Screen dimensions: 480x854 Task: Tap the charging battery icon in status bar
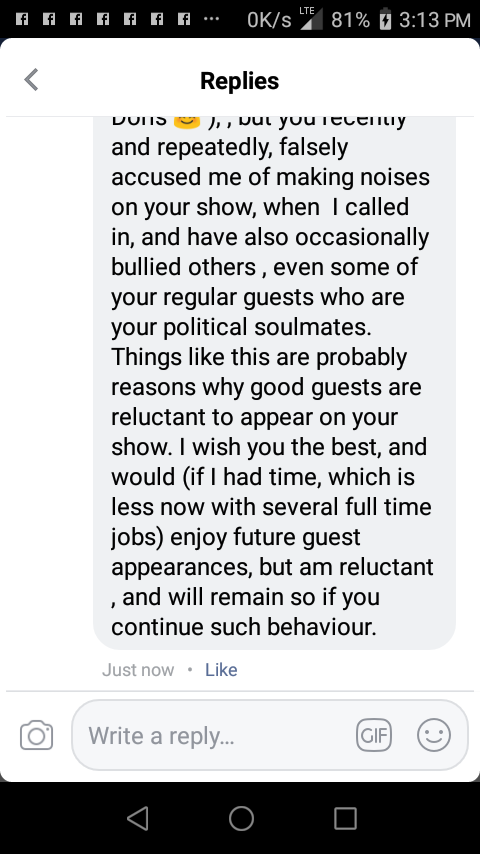click(385, 20)
